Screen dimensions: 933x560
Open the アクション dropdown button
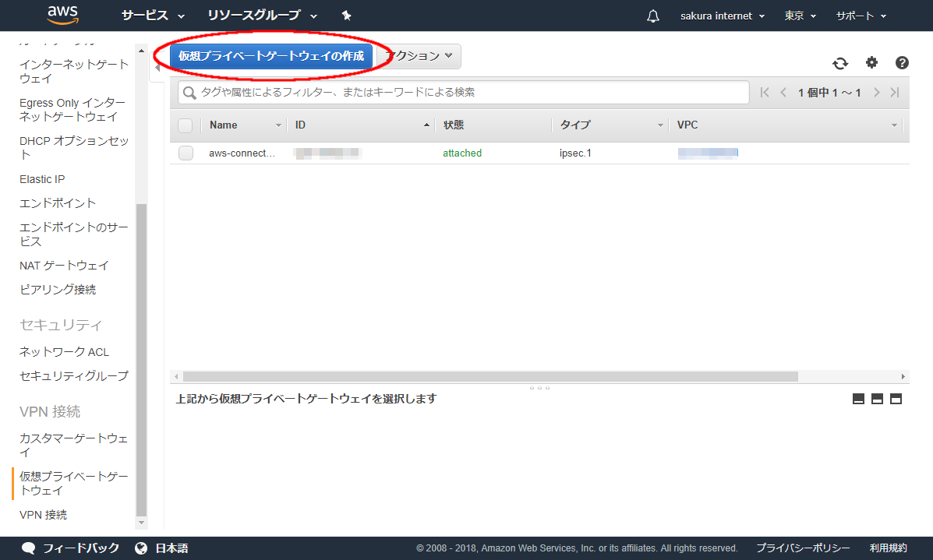(419, 56)
